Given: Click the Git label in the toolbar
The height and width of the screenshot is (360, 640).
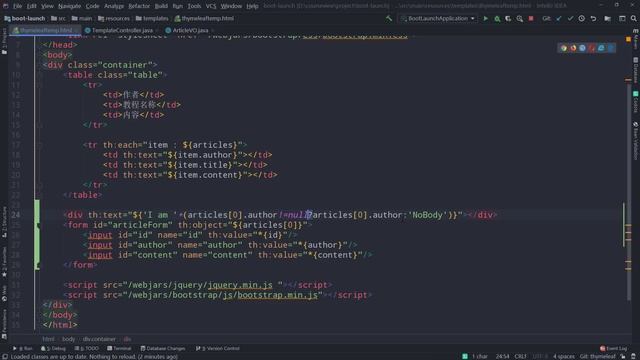Looking at the screenshot, I should (x=546, y=18).
